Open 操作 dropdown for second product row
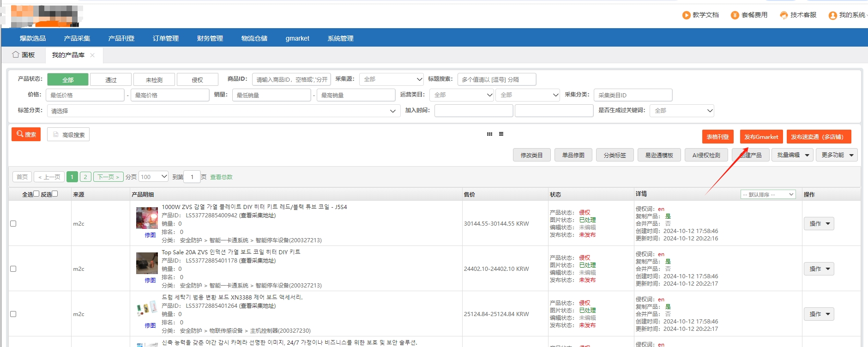868x347 pixels. coord(819,269)
